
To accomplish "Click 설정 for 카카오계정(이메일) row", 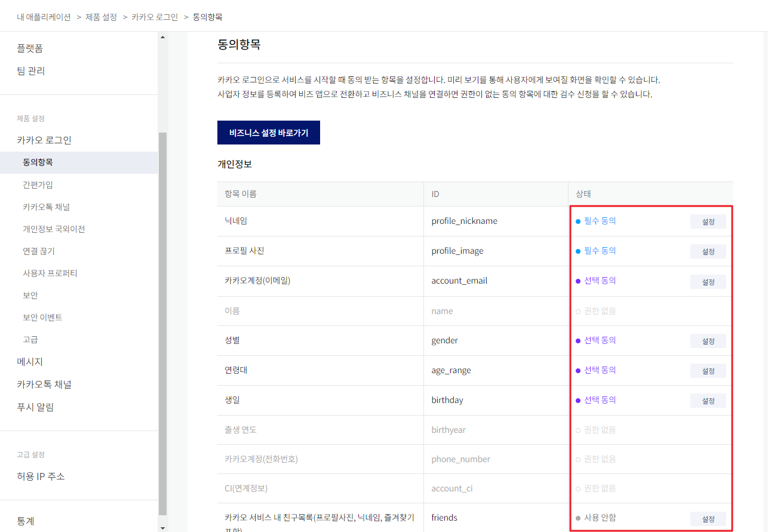I will tap(708, 281).
